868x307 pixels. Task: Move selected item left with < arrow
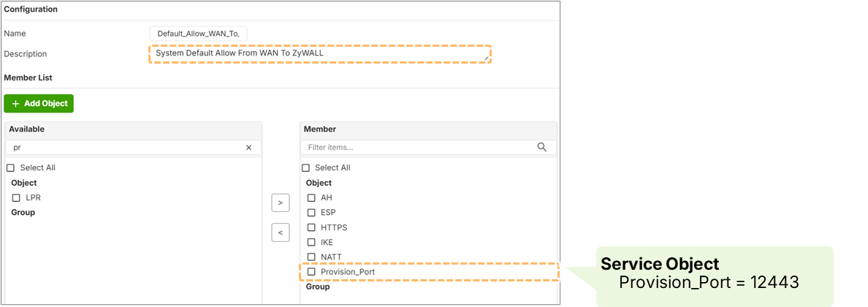click(x=281, y=232)
